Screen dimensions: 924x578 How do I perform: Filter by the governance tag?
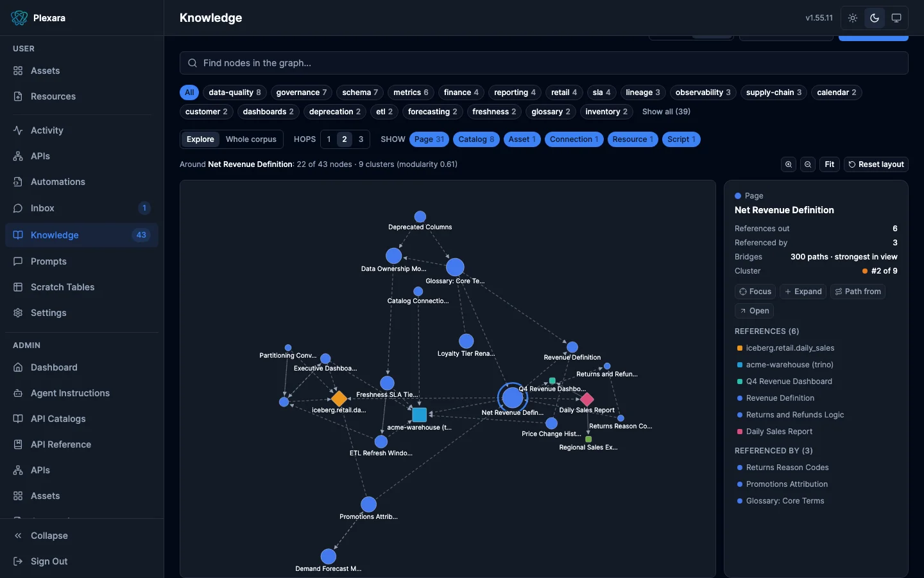[301, 92]
